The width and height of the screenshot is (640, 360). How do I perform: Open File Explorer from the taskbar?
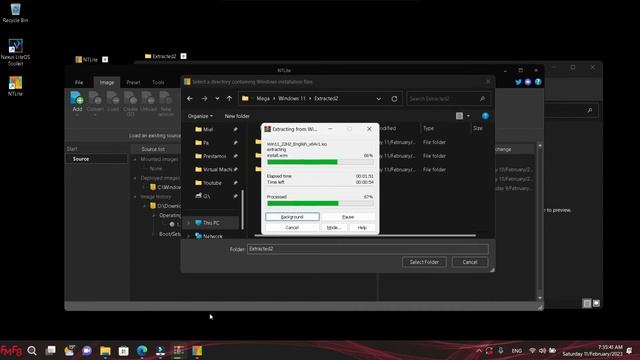[x=105, y=351]
